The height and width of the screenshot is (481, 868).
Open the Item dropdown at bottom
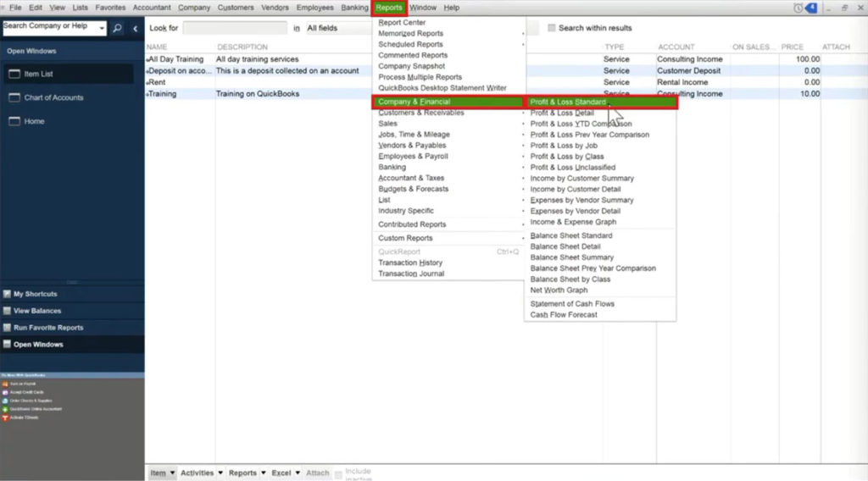click(x=162, y=473)
